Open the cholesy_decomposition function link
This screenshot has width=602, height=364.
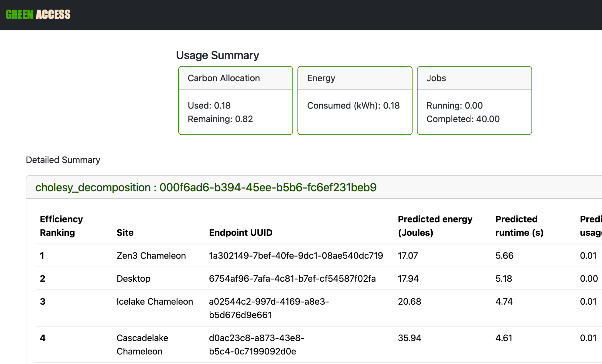tap(206, 188)
